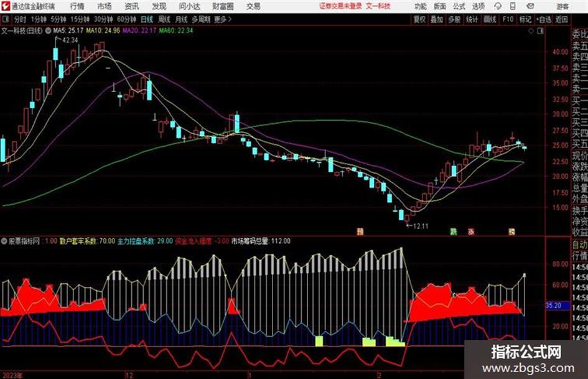Switch to the 60分钟 period tab
588x379 pixels.
pyautogui.click(x=127, y=19)
